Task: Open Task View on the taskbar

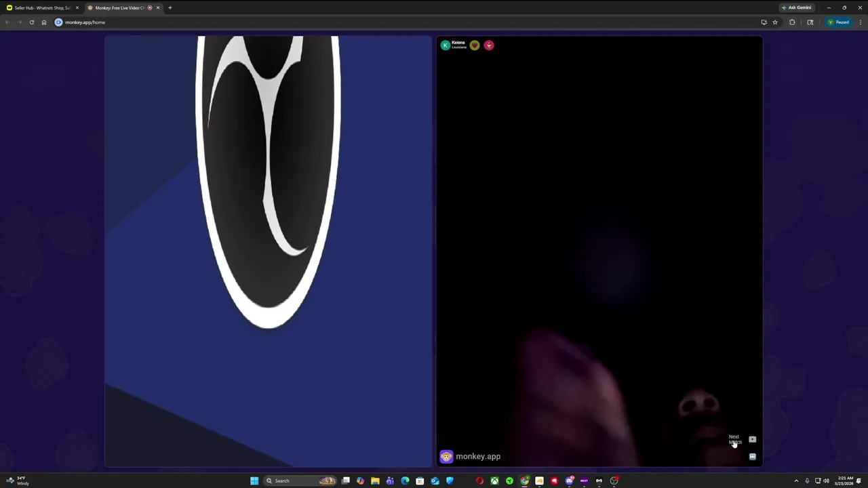Action: point(345,481)
